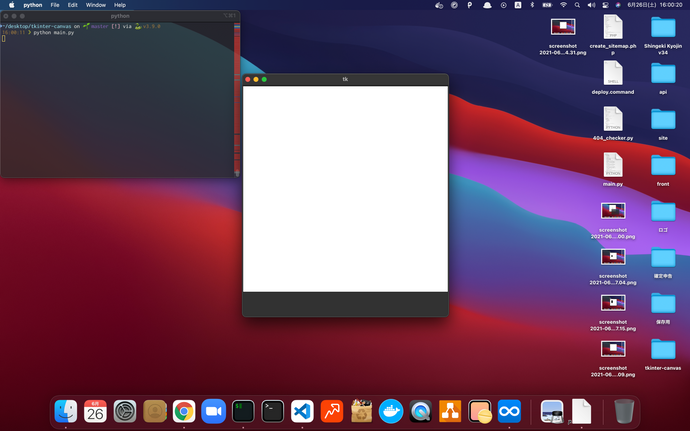Open the Help menu
The image size is (690, 431).
(120, 5)
